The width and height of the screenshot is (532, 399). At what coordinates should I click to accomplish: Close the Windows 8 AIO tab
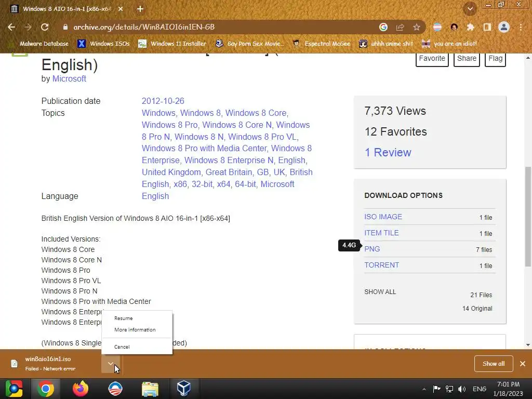pos(121,9)
